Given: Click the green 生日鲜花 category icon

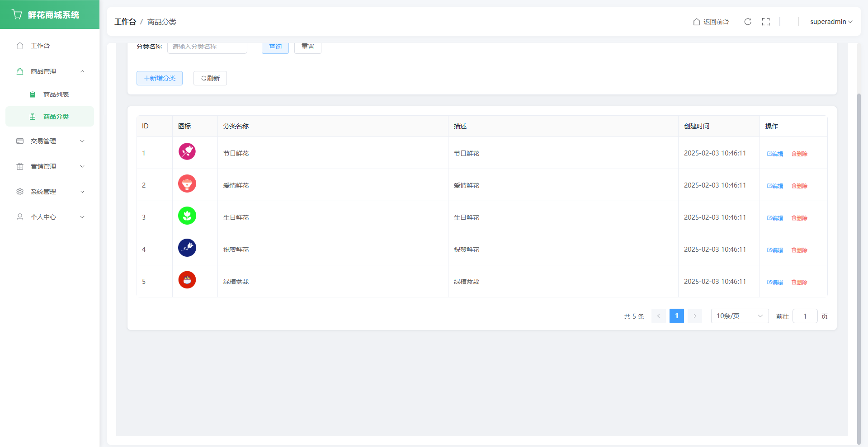Looking at the screenshot, I should pyautogui.click(x=187, y=216).
